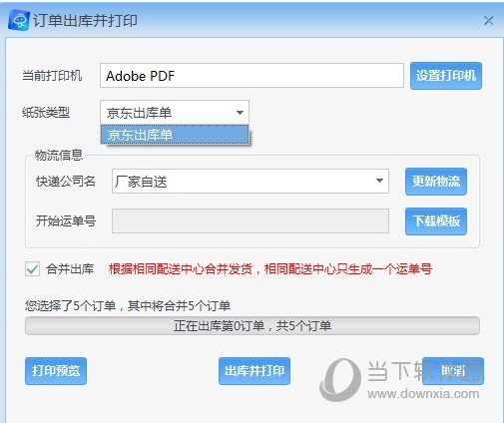Focus the 开始运单号 input field
504x423 pixels.
click(x=251, y=220)
